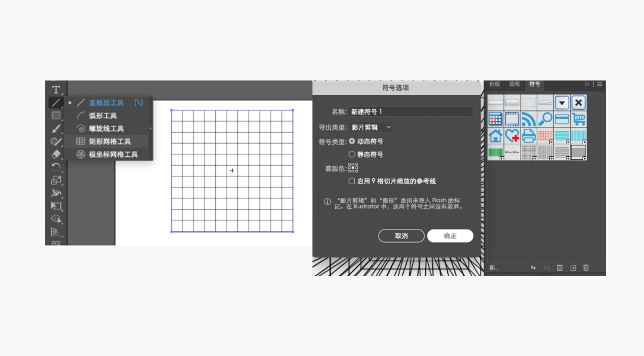Viewport: 644px width, 356px height.
Task: Select the shopping cart symbol
Action: (578, 119)
